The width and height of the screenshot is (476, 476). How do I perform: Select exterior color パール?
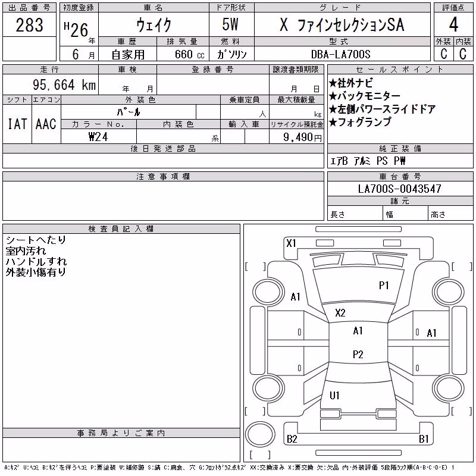tap(129, 112)
